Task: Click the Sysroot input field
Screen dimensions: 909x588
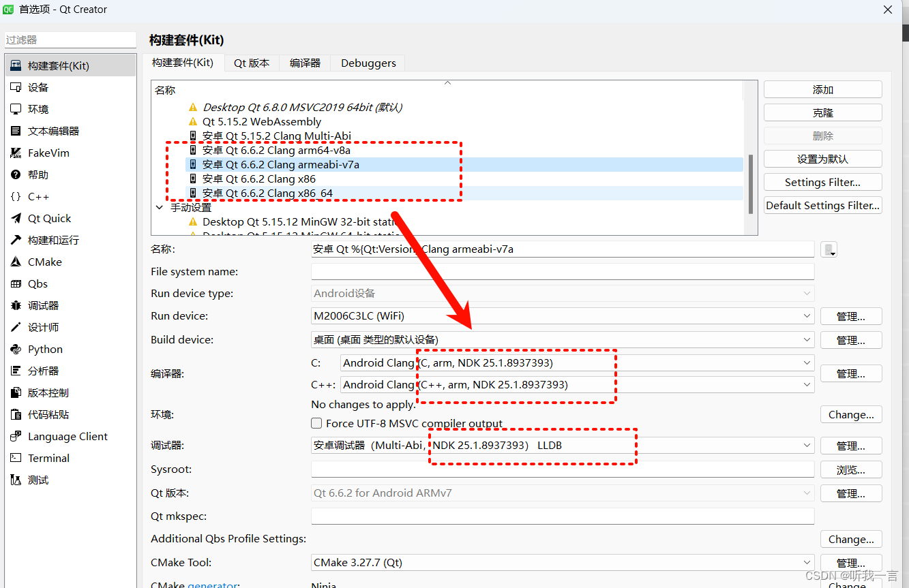Action: click(563, 469)
